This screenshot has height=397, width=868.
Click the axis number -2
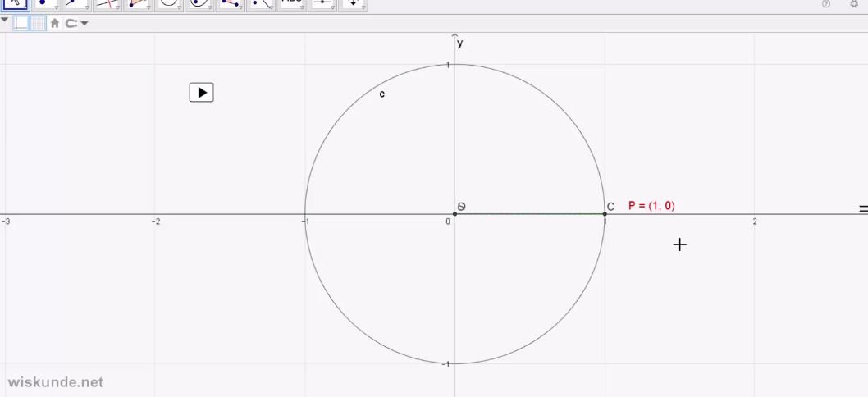coord(157,221)
